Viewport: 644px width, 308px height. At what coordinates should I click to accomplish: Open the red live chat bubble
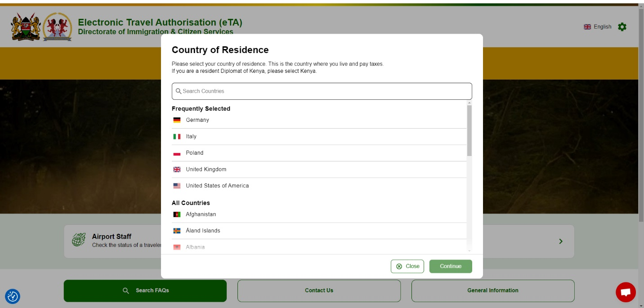click(626, 292)
